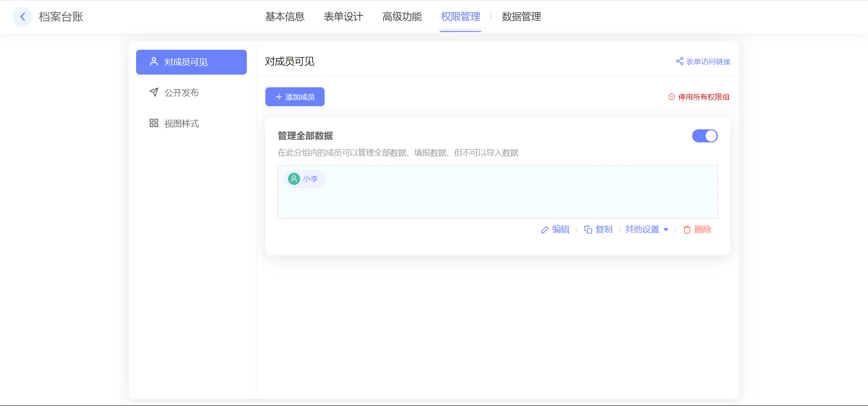The height and width of the screenshot is (406, 868).
Task: Go to the 数据管理 tab
Action: click(x=521, y=17)
